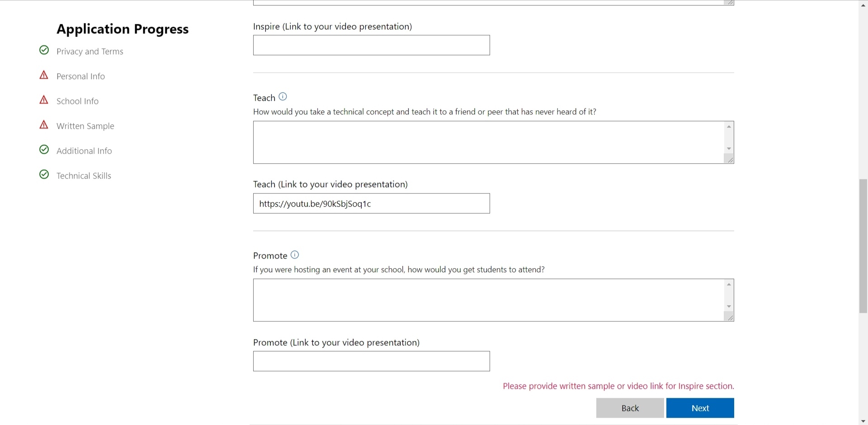Click Written Sample warning triangle icon
The width and height of the screenshot is (868, 425).
click(44, 125)
